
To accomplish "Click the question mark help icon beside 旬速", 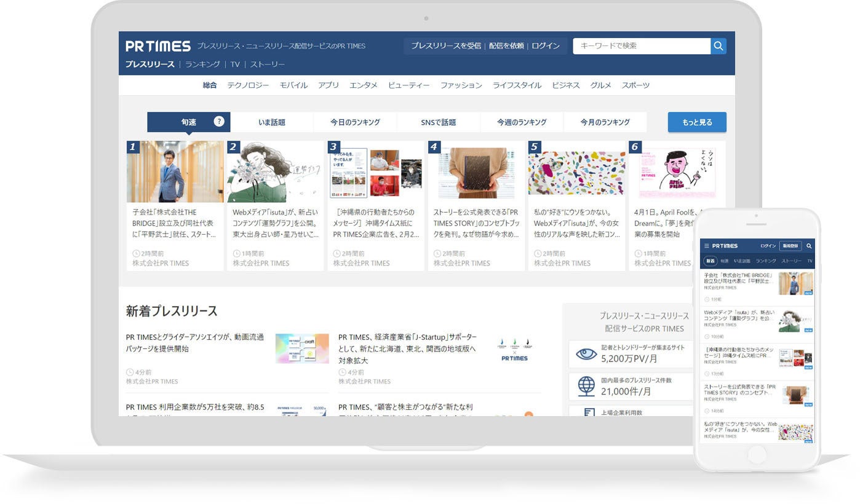I will [219, 121].
